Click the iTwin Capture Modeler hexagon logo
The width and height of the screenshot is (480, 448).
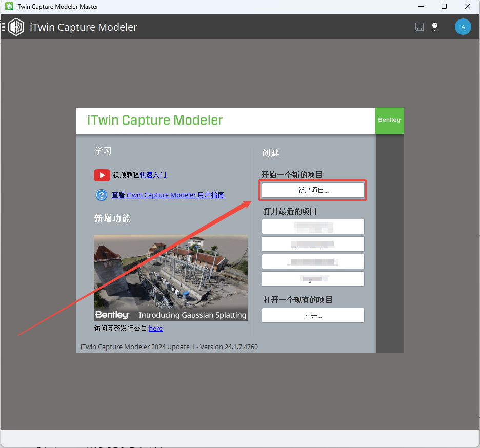click(x=16, y=27)
